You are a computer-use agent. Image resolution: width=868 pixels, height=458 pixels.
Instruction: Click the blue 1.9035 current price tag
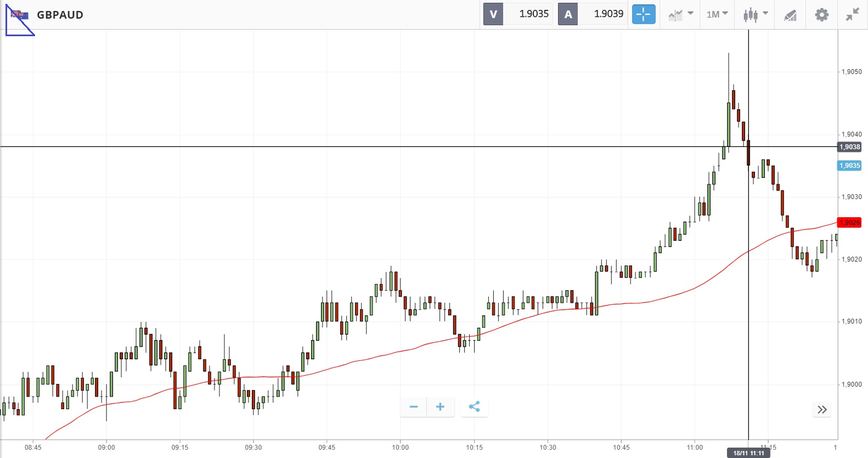849,166
